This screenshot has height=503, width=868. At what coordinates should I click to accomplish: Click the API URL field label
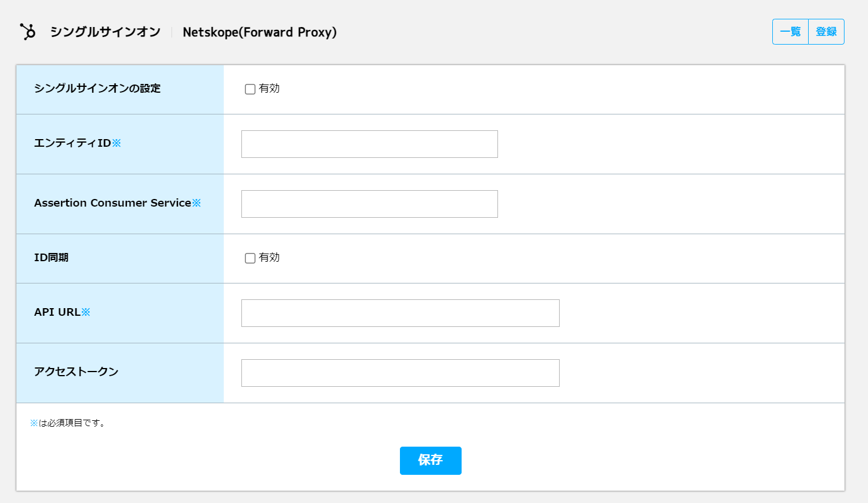click(x=62, y=312)
